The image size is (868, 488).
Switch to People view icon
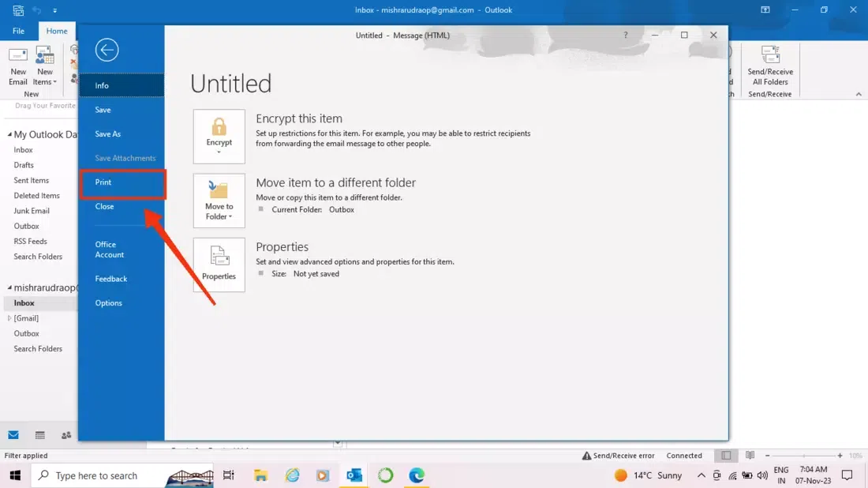click(x=66, y=435)
